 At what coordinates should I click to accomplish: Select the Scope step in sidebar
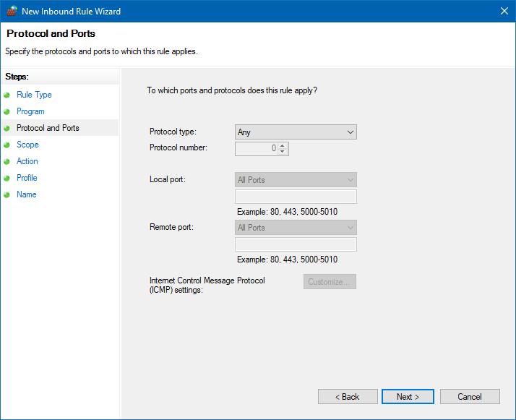point(27,145)
